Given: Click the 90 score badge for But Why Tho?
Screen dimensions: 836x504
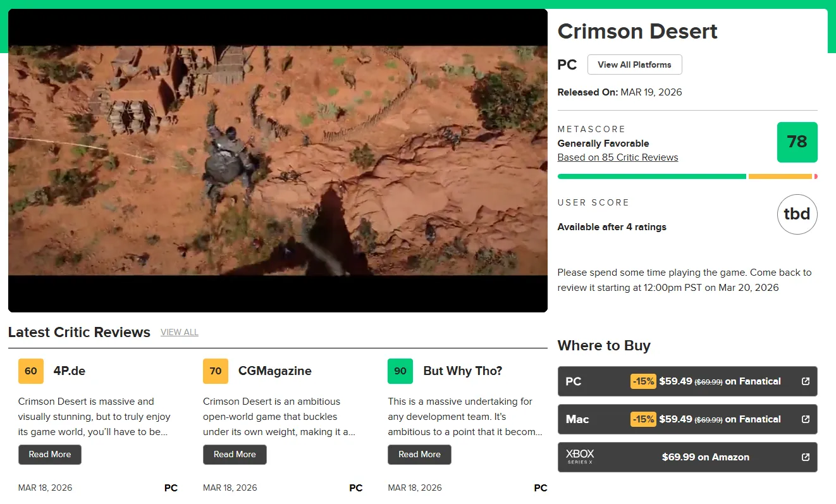Looking at the screenshot, I should pos(400,371).
